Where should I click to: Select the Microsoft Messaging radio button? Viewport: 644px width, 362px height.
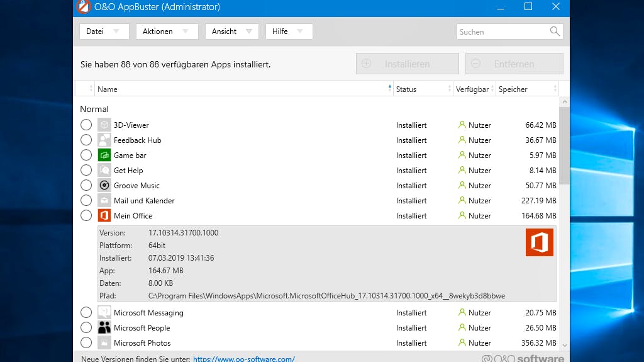pyautogui.click(x=86, y=312)
